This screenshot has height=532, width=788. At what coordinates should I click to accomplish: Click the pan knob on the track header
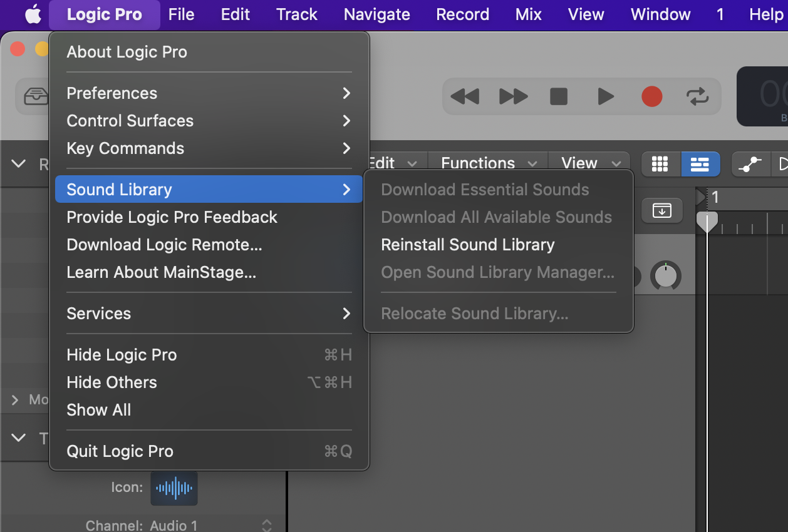click(666, 276)
